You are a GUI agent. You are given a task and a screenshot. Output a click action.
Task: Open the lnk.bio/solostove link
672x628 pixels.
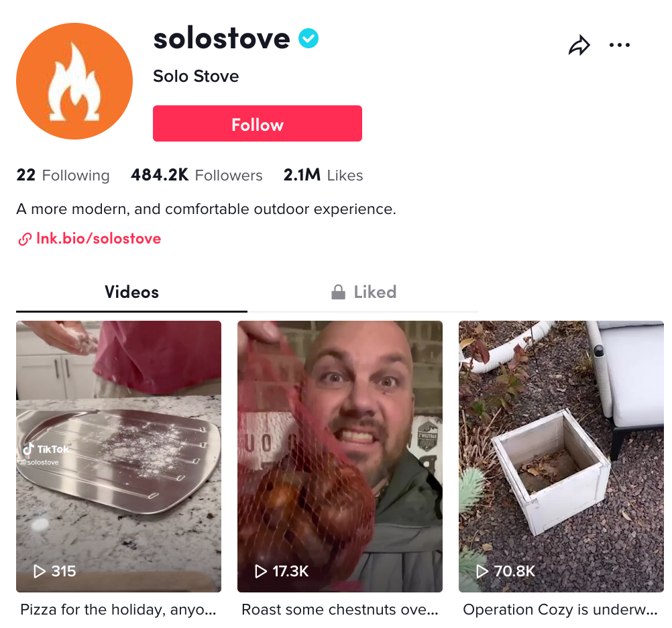(99, 239)
